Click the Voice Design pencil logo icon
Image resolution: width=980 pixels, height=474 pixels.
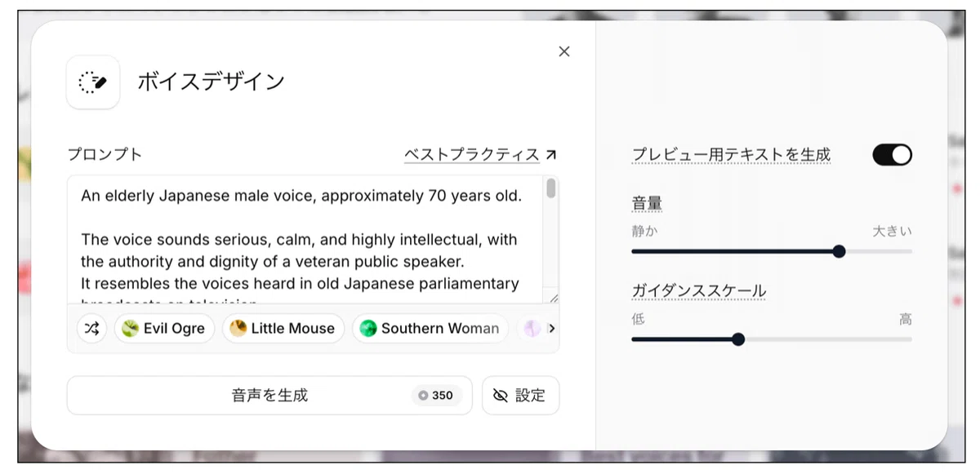pos(92,82)
